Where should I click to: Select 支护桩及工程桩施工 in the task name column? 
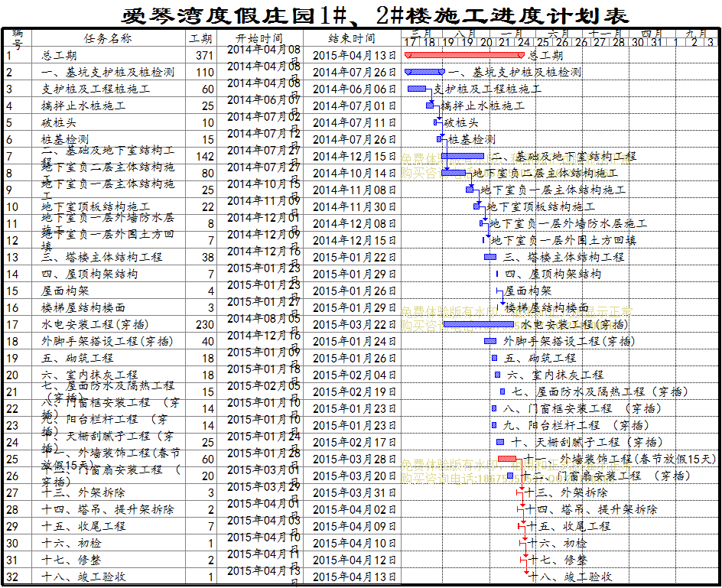coord(96,89)
